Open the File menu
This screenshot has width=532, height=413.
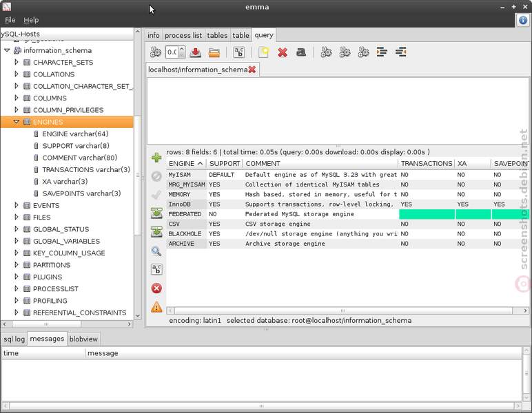(x=10, y=20)
